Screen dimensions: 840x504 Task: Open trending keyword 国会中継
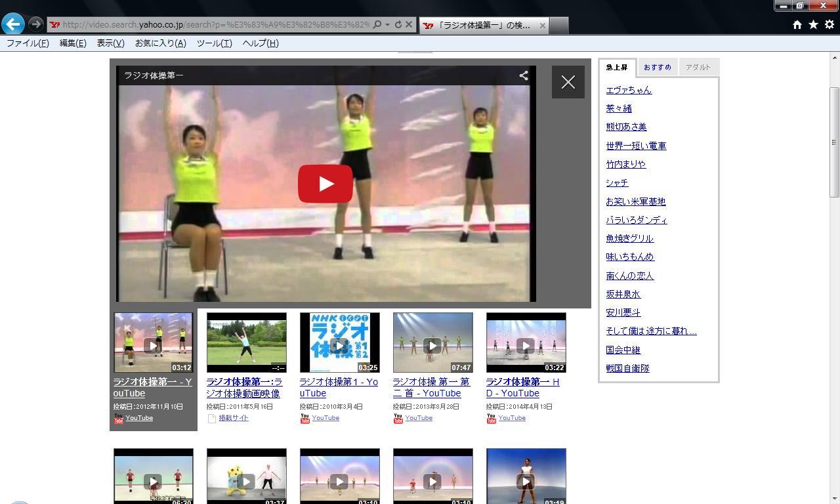tap(623, 350)
